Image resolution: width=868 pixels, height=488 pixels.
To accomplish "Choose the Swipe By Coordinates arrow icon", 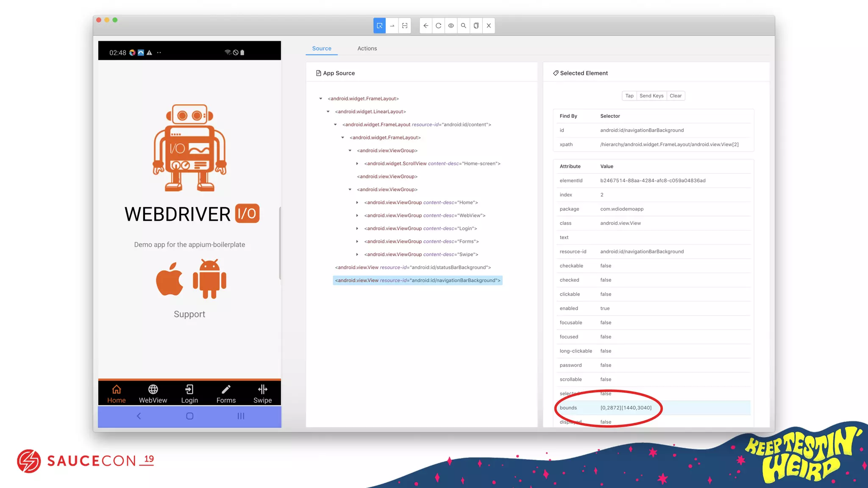I will click(392, 26).
